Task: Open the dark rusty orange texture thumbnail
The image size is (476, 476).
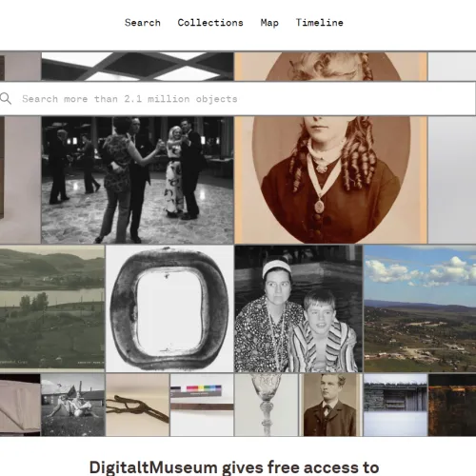Action: (x=452, y=405)
